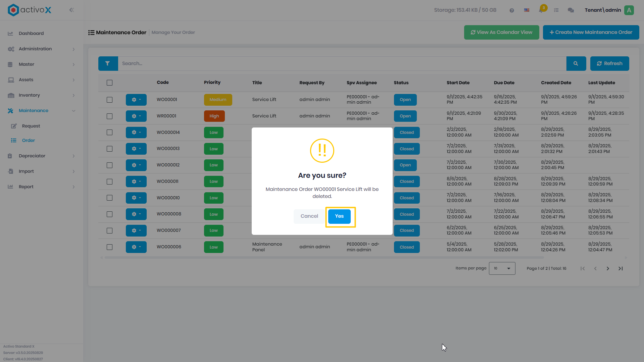Viewport: 644px width, 362px height.
Task: Click the Dashboard chart icon
Action: [x=10, y=34]
